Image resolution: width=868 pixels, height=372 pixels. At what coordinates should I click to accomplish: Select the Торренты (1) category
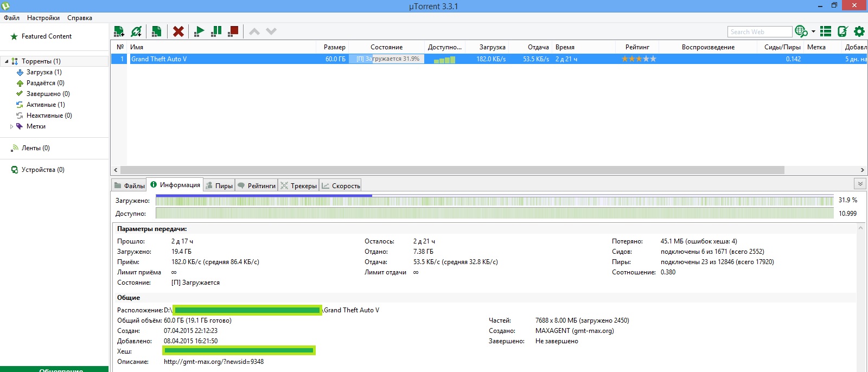coord(41,61)
